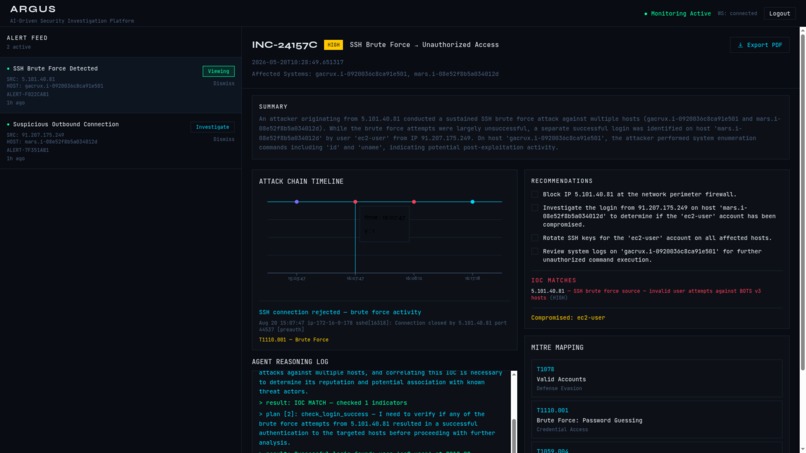The width and height of the screenshot is (806, 453).
Task: Click the Compromised: ec2-user text
Action: click(x=567, y=318)
